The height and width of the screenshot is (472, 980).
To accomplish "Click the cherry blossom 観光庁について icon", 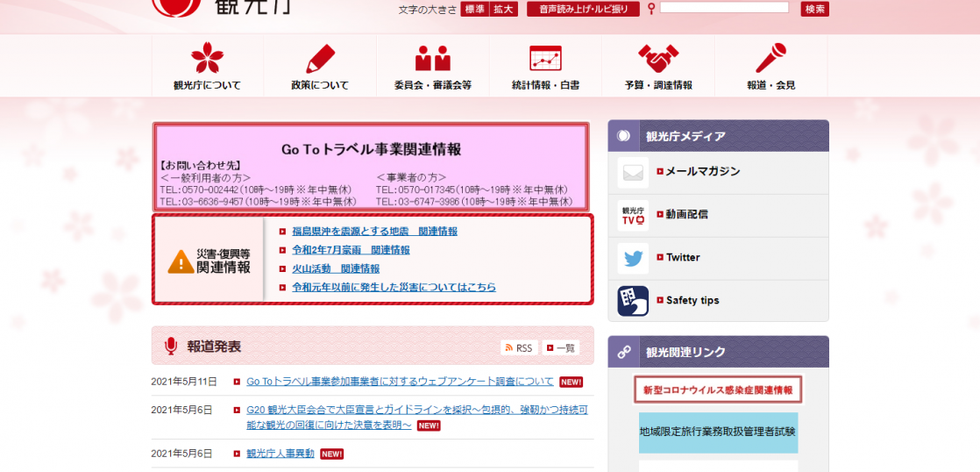I will click(208, 59).
